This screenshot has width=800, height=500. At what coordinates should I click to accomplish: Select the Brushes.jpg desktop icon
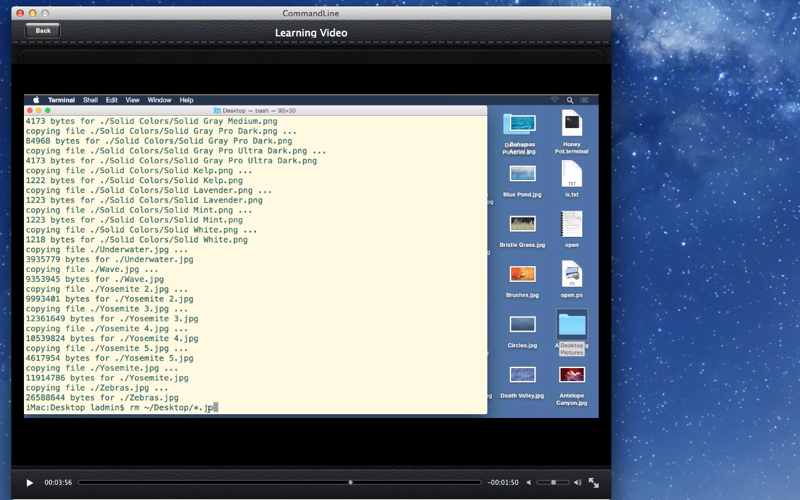pyautogui.click(x=522, y=274)
